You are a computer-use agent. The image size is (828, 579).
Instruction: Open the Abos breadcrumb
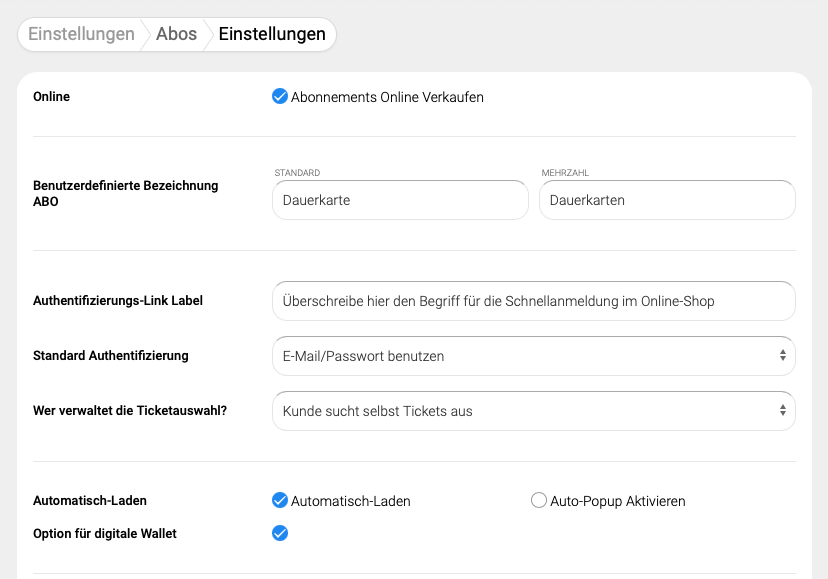[177, 34]
